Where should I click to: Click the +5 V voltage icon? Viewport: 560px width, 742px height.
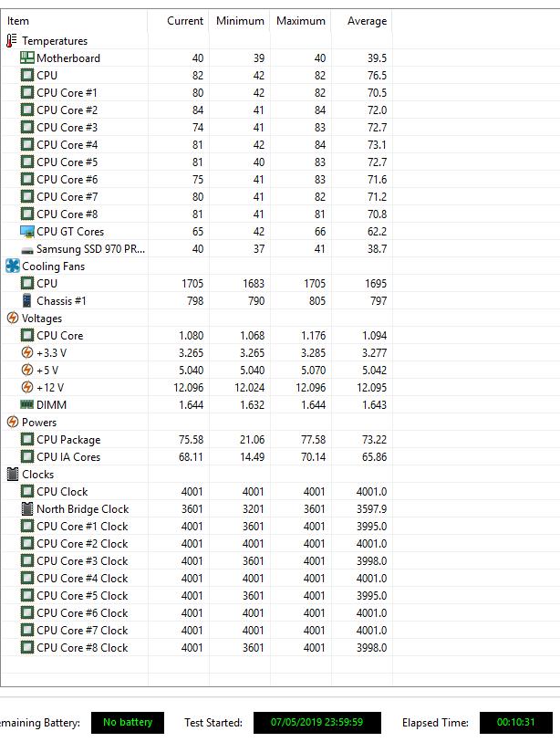tap(27, 370)
